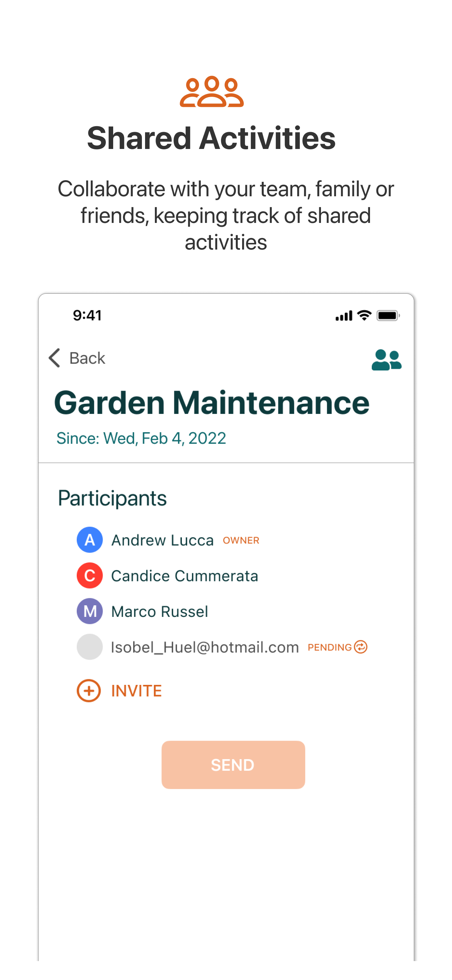Select Marco Russel's purple avatar
Image resolution: width=452 pixels, height=980 pixels.
tap(90, 611)
